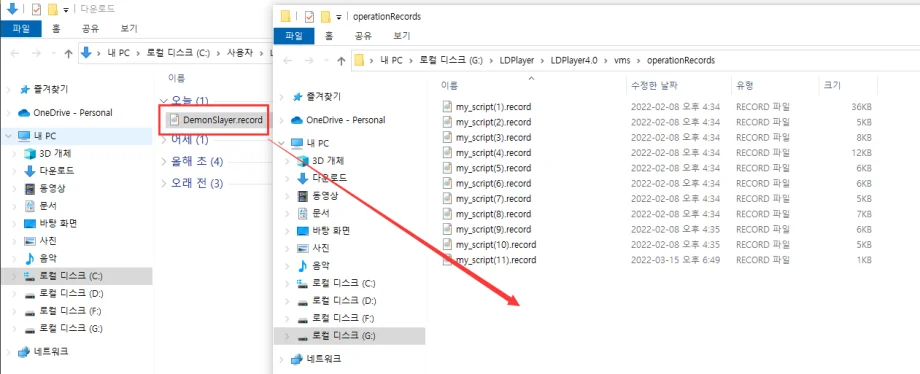The image size is (920, 374).
Task: Open 로컬 디스크 (C:) in 다운로드 window pane
Action: tap(71, 276)
